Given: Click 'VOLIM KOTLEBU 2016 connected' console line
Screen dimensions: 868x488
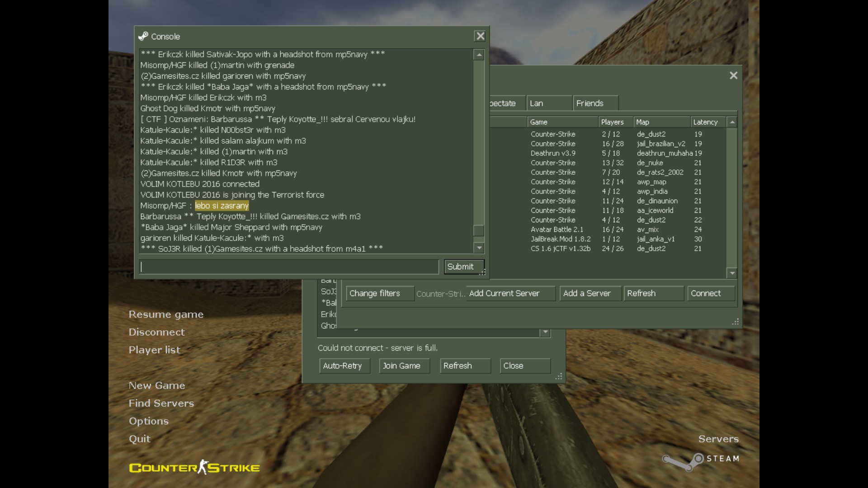Looking at the screenshot, I should tap(200, 184).
